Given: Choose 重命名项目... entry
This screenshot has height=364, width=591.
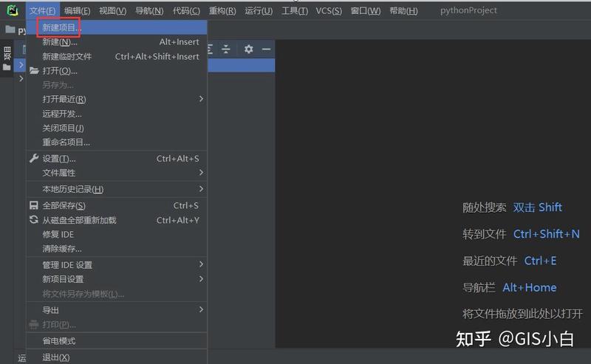Looking at the screenshot, I should [117, 142].
